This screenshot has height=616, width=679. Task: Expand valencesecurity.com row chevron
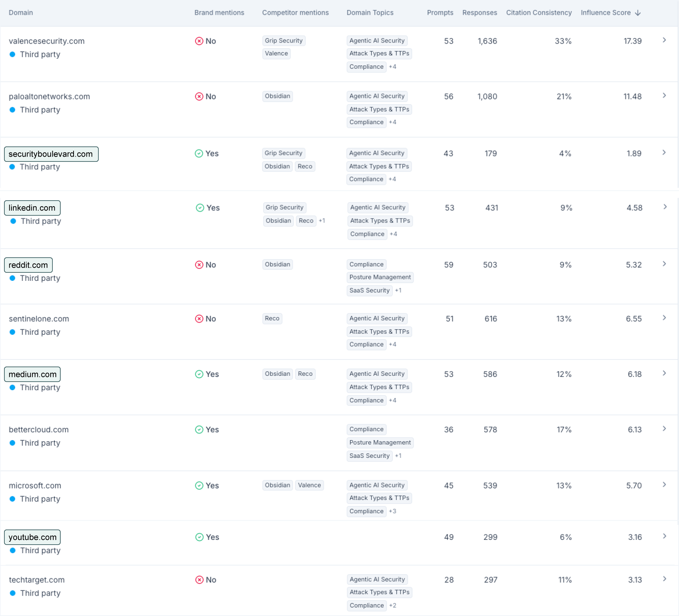tap(664, 40)
